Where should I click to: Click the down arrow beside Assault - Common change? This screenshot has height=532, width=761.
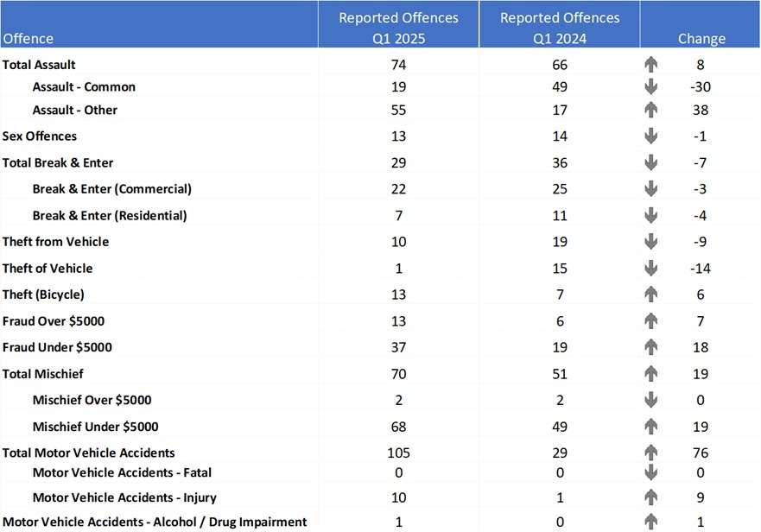click(650, 87)
